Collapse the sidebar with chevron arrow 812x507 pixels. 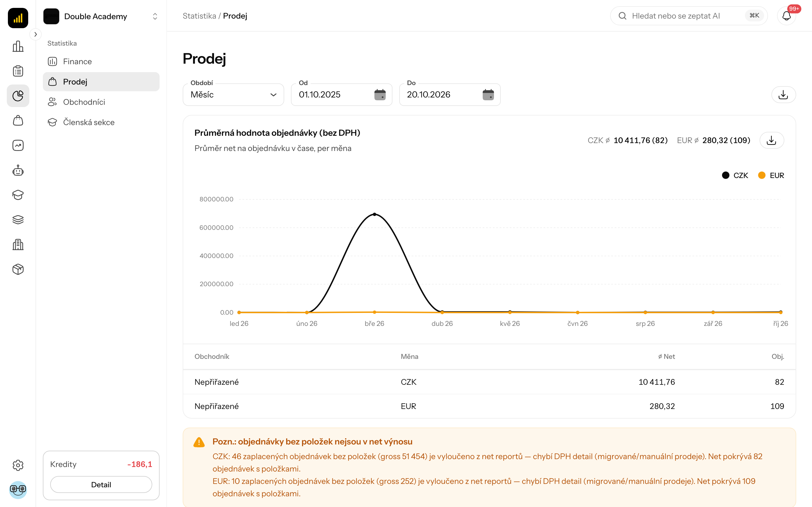point(36,34)
